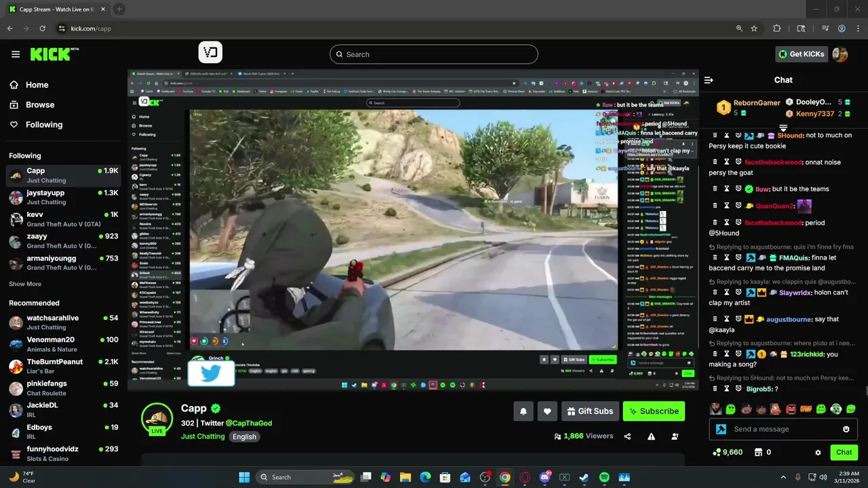This screenshot has height=488, width=868.
Task: Click the Discord taskbar icon
Action: pyautogui.click(x=545, y=477)
